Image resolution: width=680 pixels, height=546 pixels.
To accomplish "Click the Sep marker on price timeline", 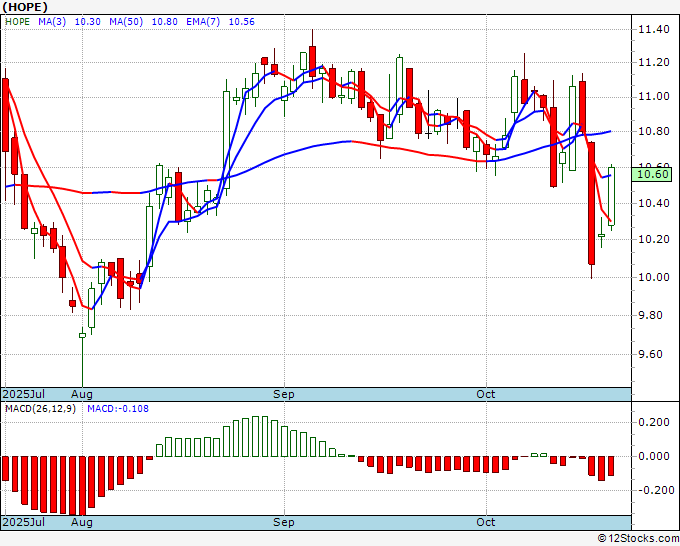I will click(x=284, y=394).
